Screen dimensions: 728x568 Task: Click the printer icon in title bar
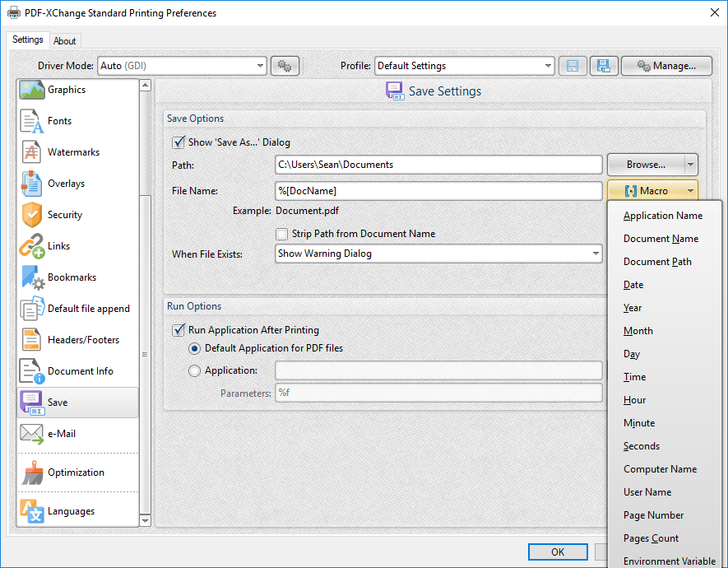pyautogui.click(x=14, y=13)
